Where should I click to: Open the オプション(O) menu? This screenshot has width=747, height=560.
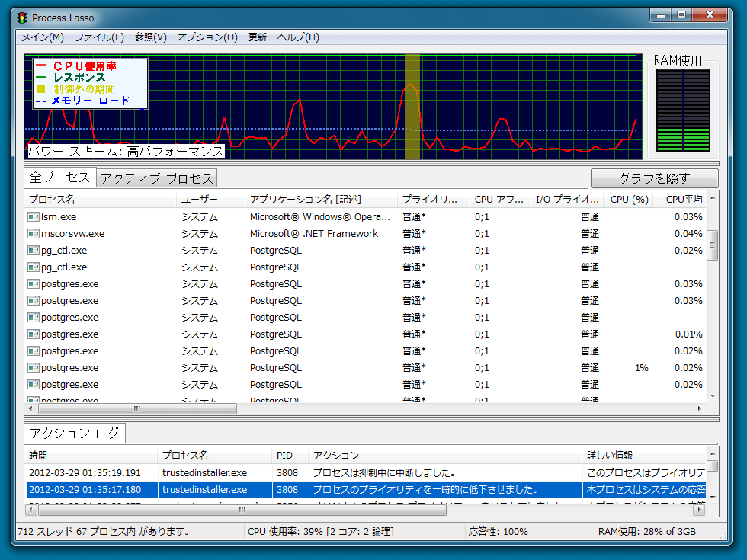pos(207,37)
